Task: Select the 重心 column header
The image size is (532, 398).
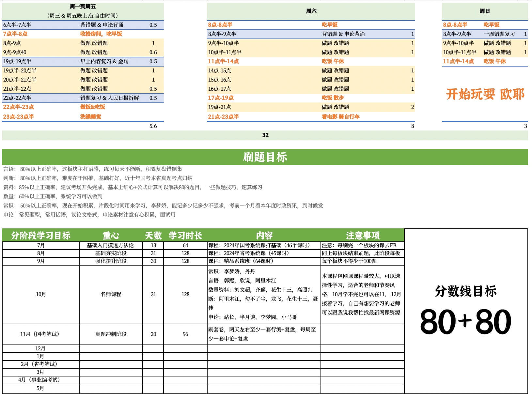Action: pyautogui.click(x=111, y=235)
